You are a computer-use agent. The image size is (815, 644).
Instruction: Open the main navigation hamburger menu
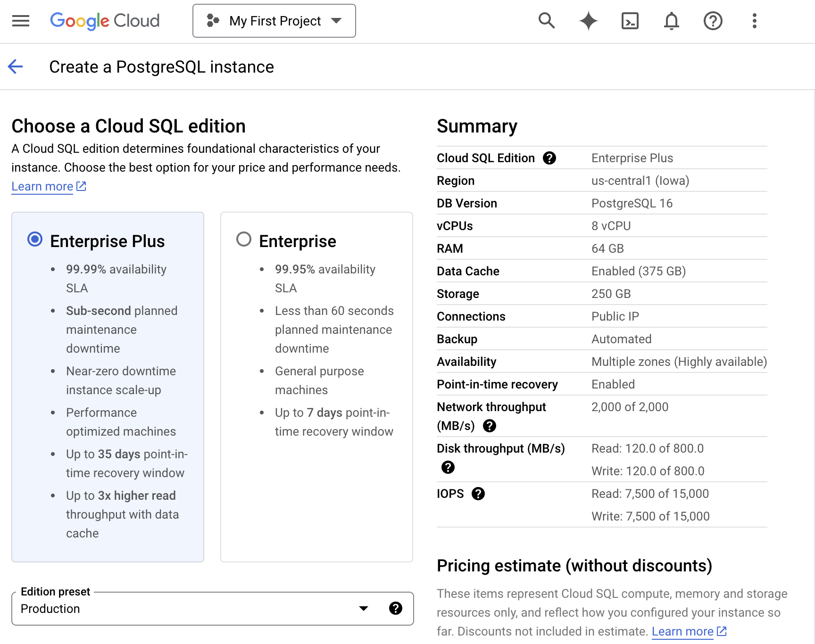pyautogui.click(x=21, y=21)
